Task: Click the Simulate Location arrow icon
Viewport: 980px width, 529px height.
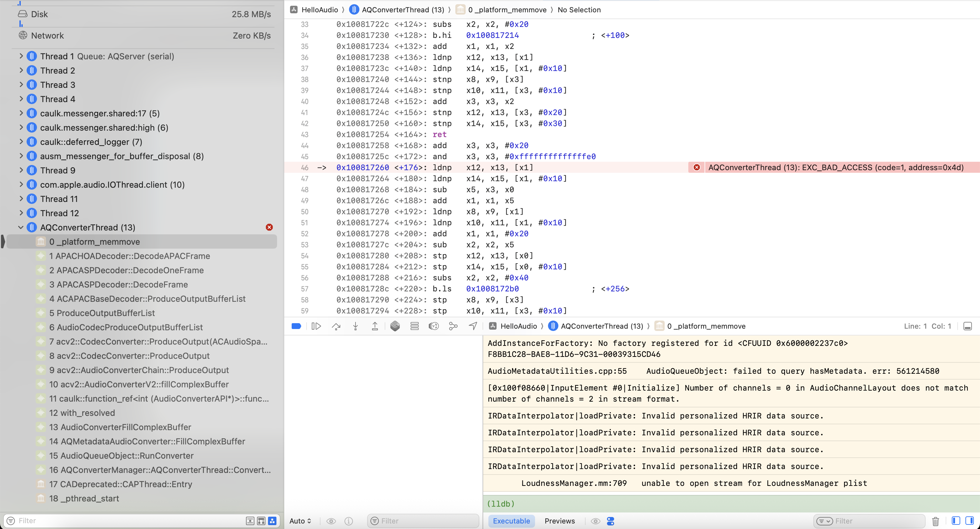Action: [472, 326]
